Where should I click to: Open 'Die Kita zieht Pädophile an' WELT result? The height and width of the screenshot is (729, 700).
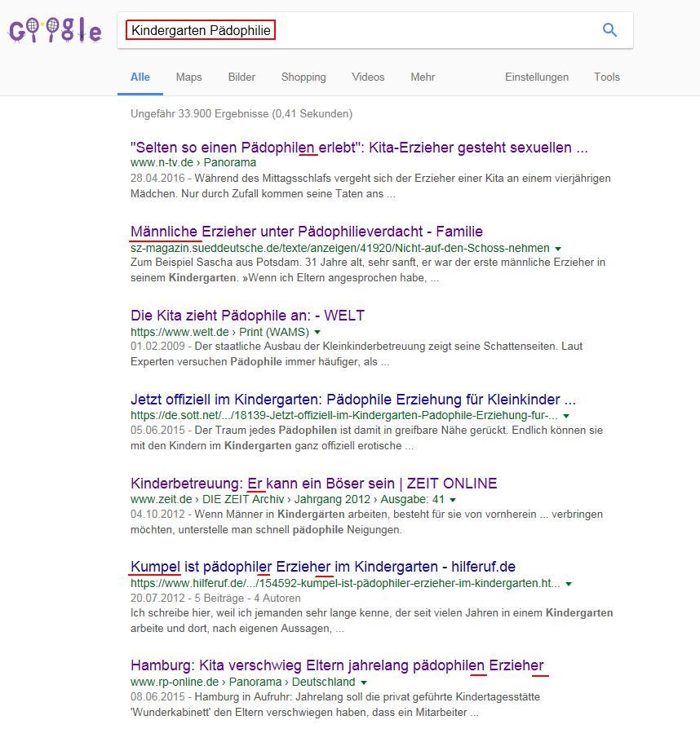pos(247,316)
